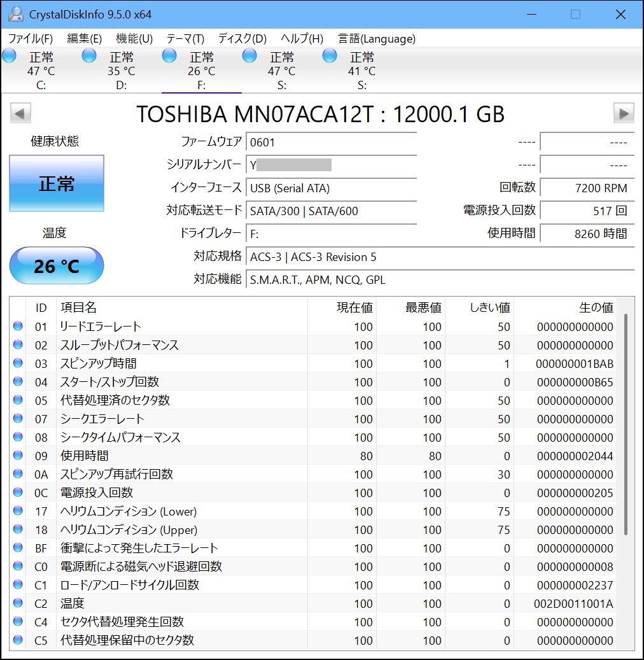The width and height of the screenshot is (644, 660).
Task: Click the TOSHIBA MN07ACA12T disk title
Action: [x=320, y=114]
